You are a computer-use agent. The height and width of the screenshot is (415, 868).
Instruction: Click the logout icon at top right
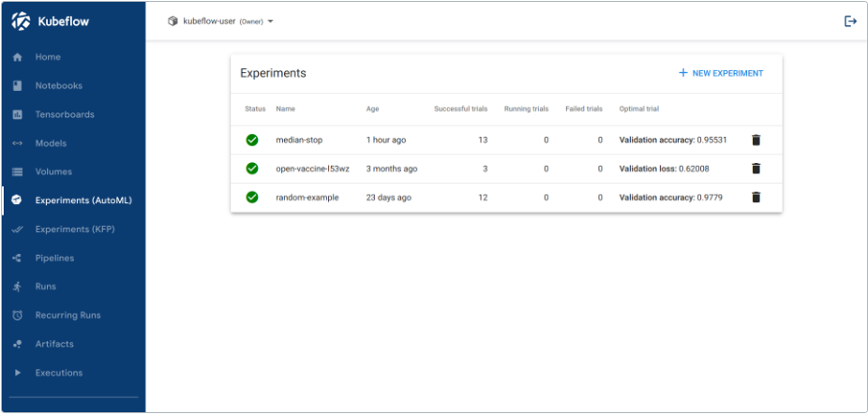[x=850, y=21]
